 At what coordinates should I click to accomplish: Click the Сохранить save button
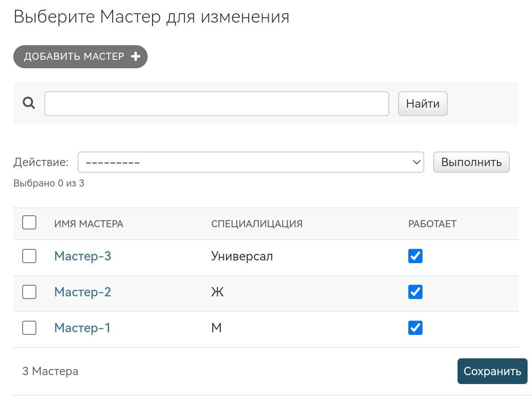click(x=492, y=371)
